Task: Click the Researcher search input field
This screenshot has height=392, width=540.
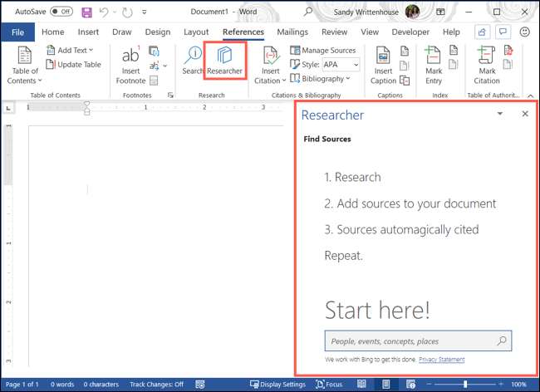Action: (x=410, y=341)
